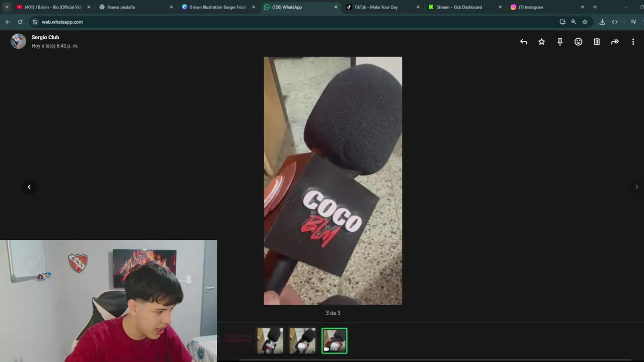Close the Brown Illustration Burger Food tab
644x362 pixels.
coord(254,7)
